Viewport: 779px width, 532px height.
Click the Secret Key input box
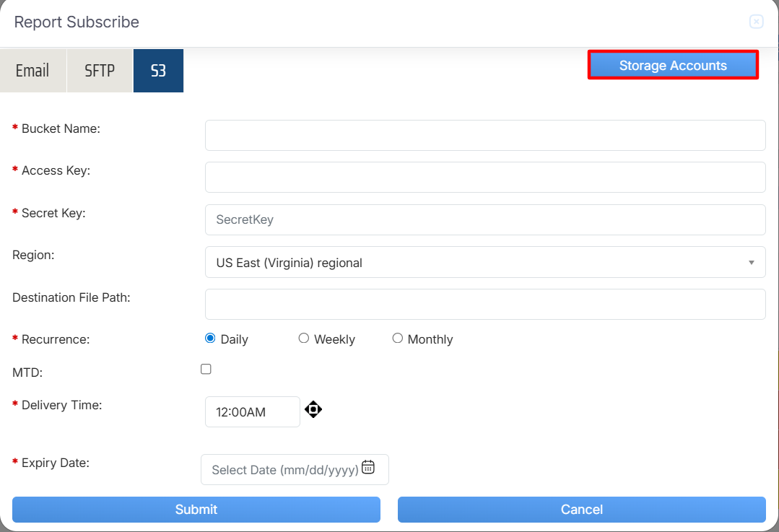point(484,220)
